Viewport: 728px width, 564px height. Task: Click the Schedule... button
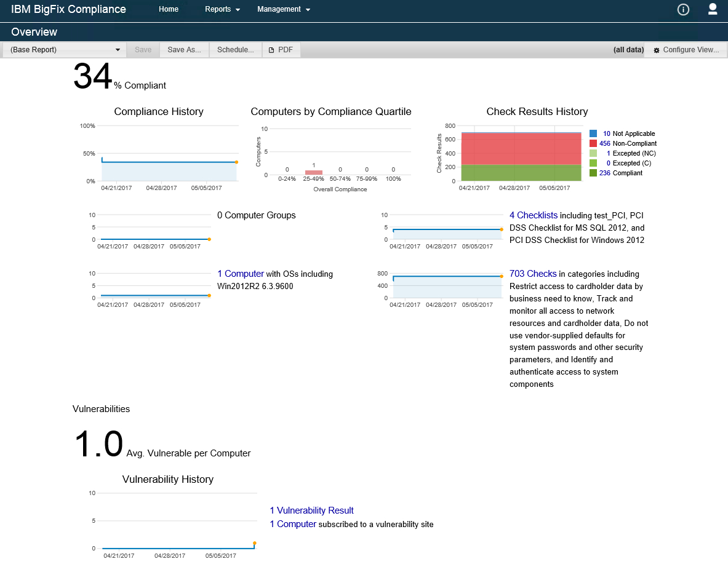click(x=236, y=50)
